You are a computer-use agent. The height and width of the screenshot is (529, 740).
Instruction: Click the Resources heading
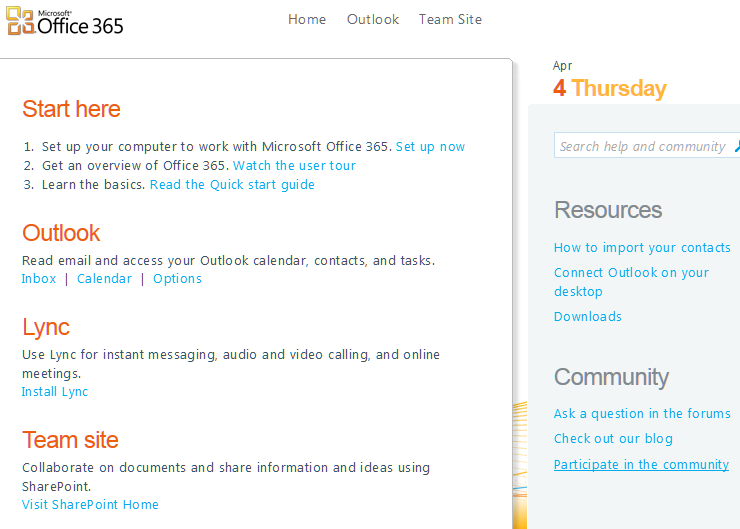pyautogui.click(x=608, y=210)
